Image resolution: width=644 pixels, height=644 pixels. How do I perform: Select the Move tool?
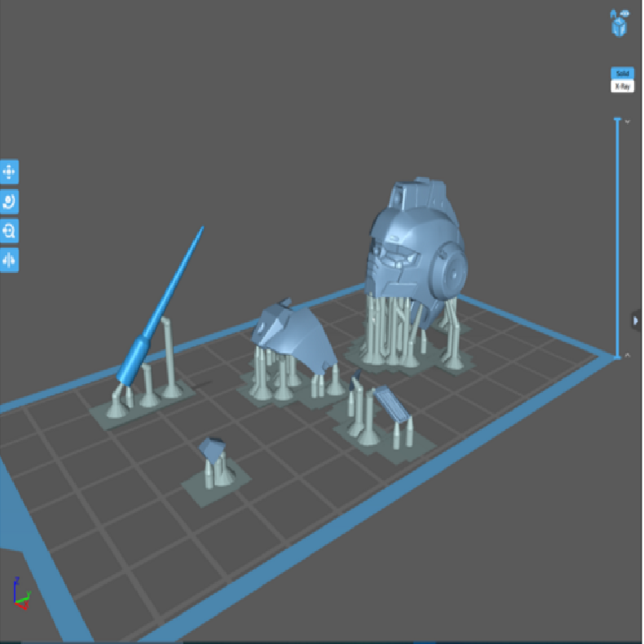click(9, 171)
